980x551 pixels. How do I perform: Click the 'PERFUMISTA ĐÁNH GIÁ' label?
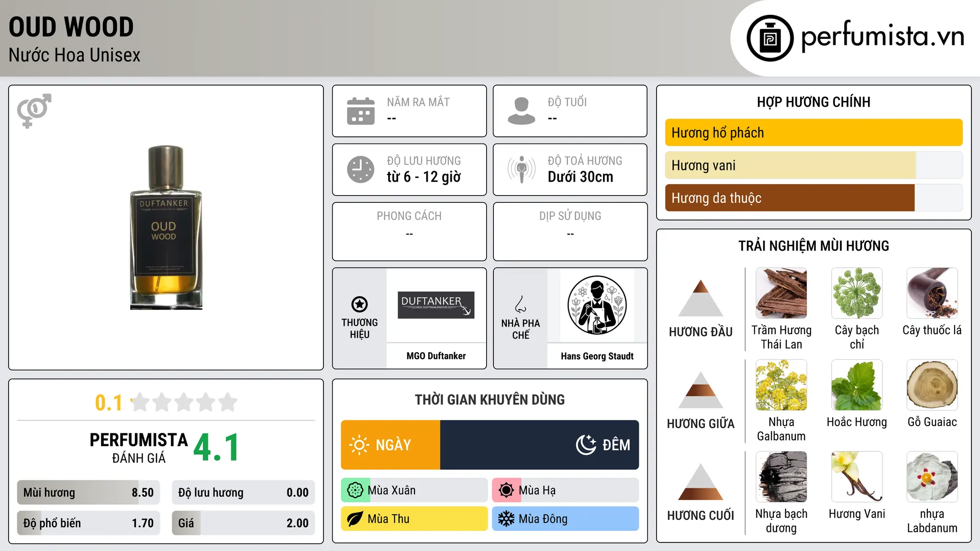(x=139, y=448)
